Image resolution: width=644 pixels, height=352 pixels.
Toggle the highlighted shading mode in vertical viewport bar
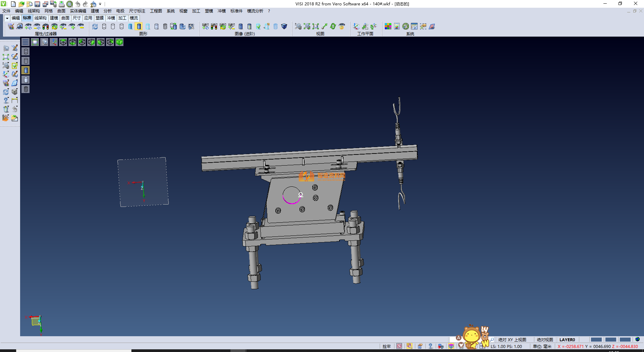[x=26, y=70]
